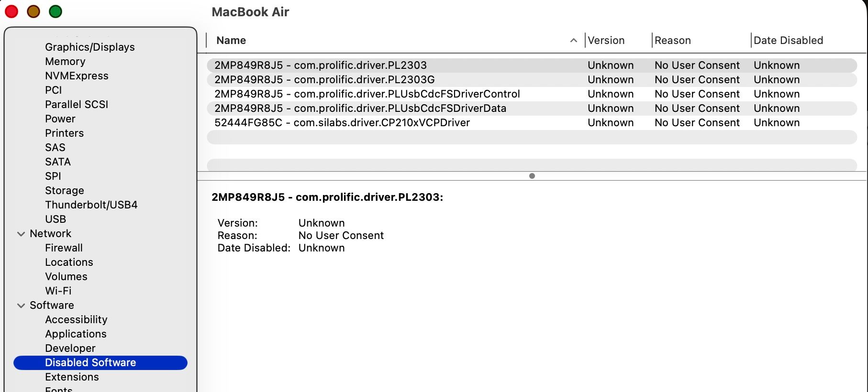Image resolution: width=868 pixels, height=392 pixels.
Task: Select the Disabled Software sidebar item
Action: pos(90,362)
